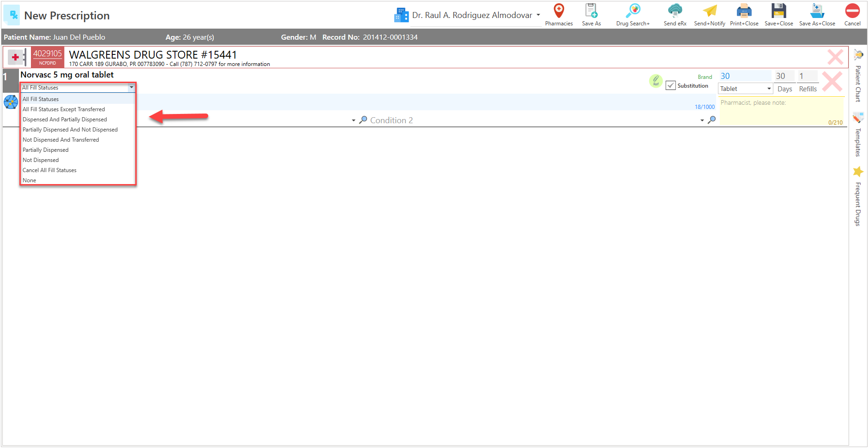Click the 18/1000 character counter
This screenshot has height=448, width=868.
point(705,107)
